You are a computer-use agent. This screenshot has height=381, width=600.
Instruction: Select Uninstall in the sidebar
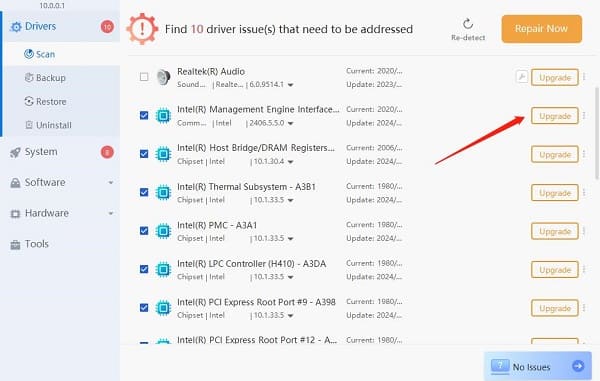(x=61, y=125)
